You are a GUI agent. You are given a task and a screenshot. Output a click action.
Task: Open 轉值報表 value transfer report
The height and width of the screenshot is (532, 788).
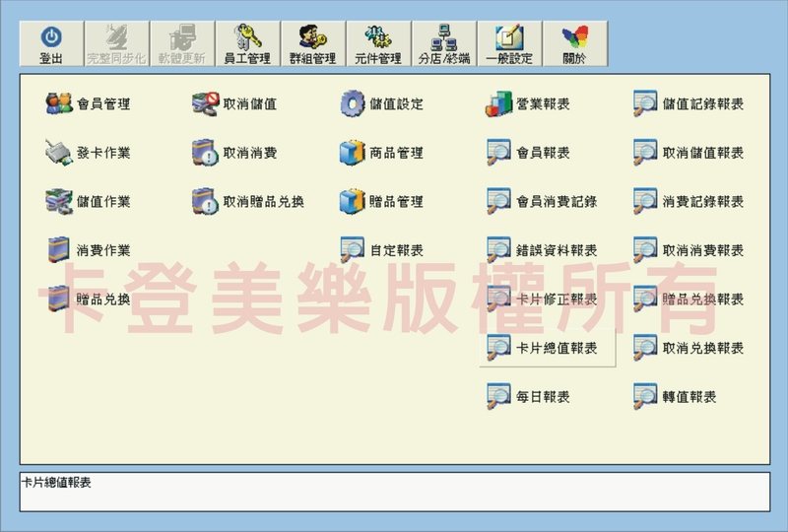(x=675, y=397)
